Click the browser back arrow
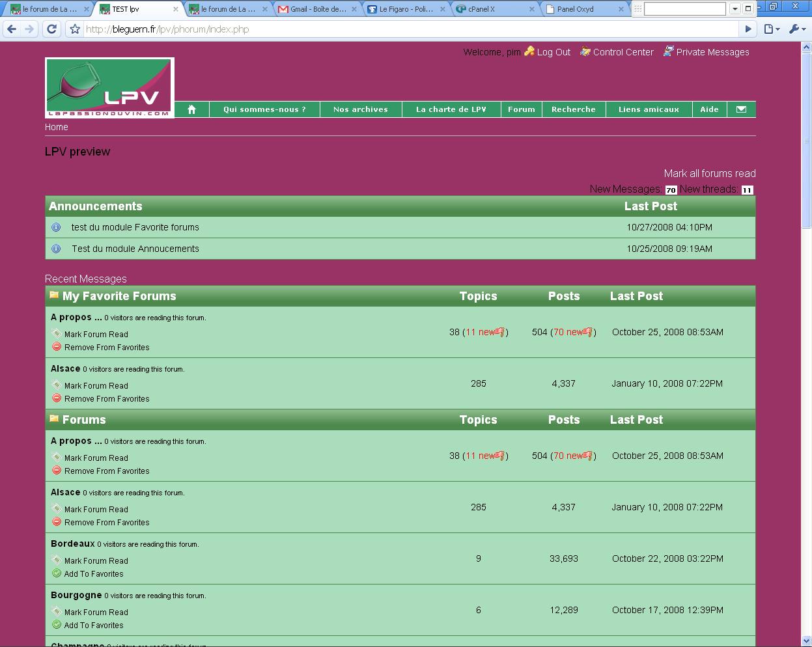Viewport: 812px width, 647px height. (12, 29)
